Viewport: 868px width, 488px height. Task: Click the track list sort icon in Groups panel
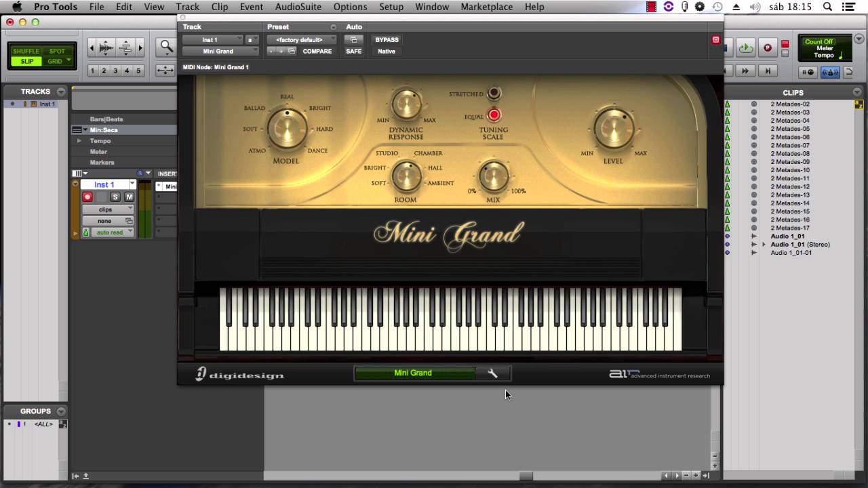[63, 424]
